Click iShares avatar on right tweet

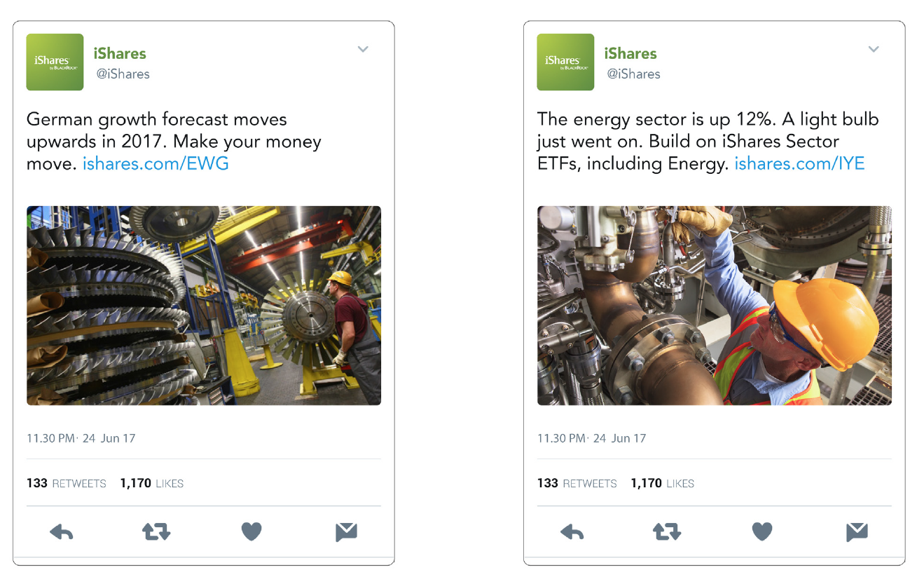[565, 62]
